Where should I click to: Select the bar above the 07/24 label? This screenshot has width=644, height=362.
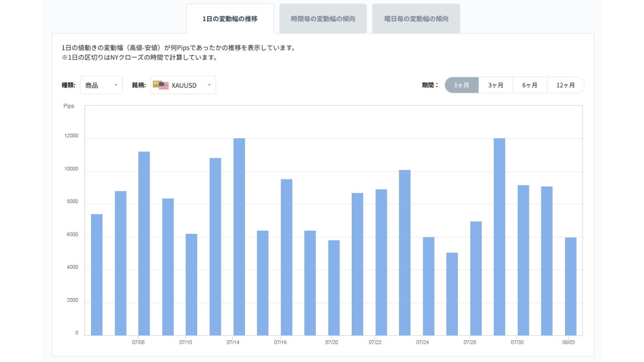(429, 286)
